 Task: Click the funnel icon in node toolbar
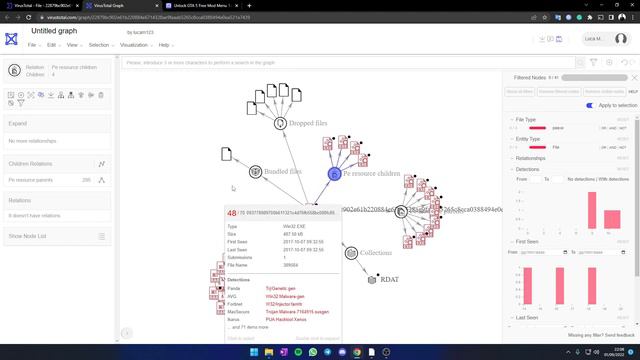21,103
